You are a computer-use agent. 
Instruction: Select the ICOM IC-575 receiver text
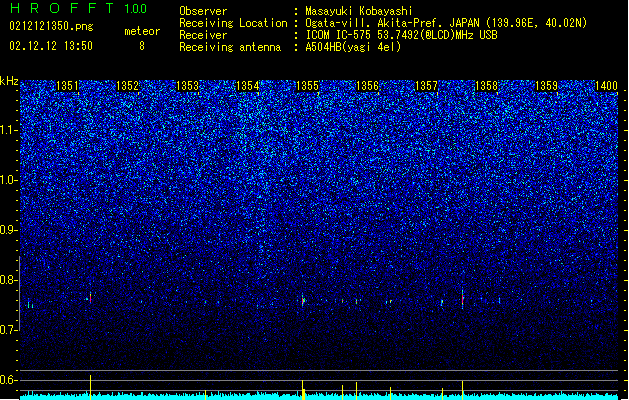(401, 35)
